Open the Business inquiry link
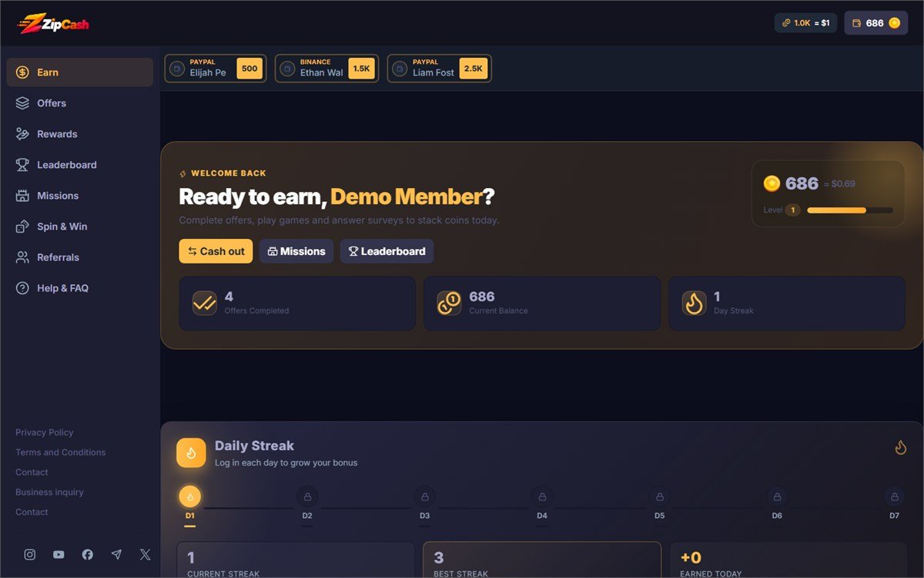924x578 pixels. pos(49,492)
